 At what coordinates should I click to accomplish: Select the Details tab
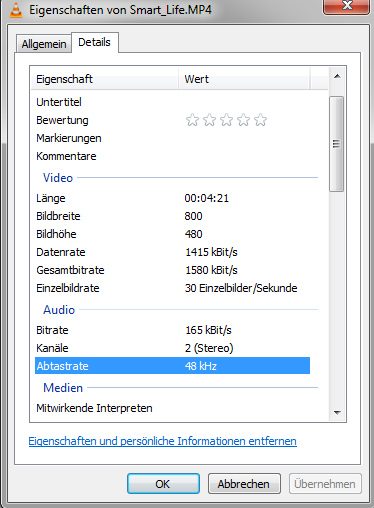tap(94, 42)
